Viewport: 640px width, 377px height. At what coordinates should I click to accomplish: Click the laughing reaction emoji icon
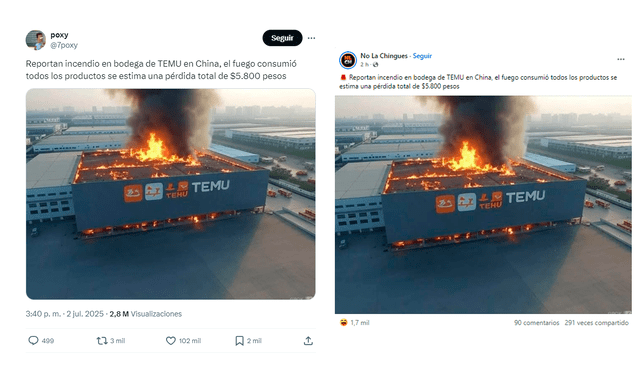coord(344,322)
